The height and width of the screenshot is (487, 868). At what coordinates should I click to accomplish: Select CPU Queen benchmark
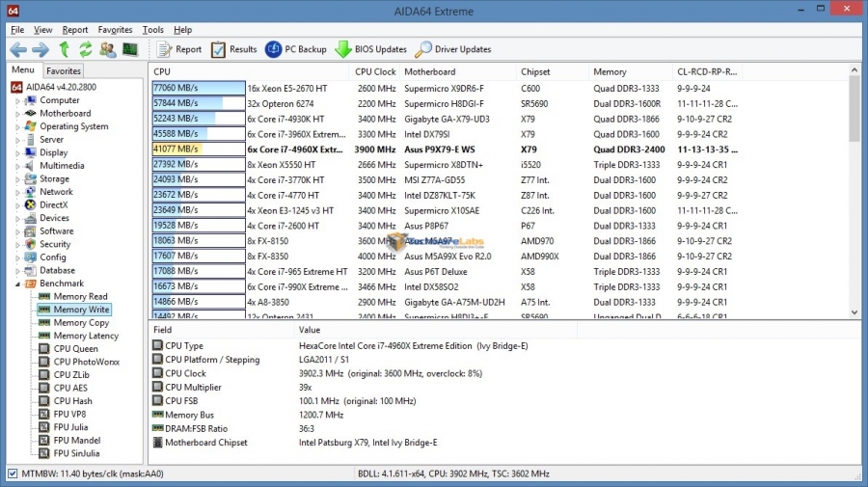point(75,349)
